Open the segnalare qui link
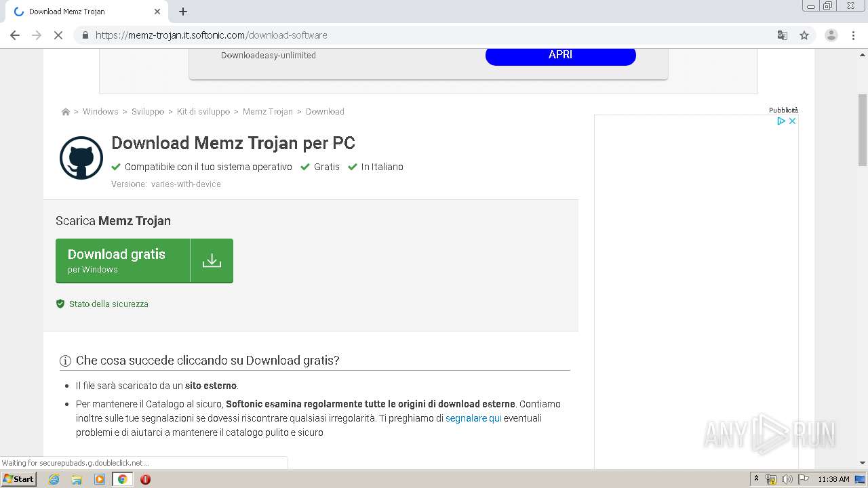This screenshot has width=868, height=488. (473, 418)
